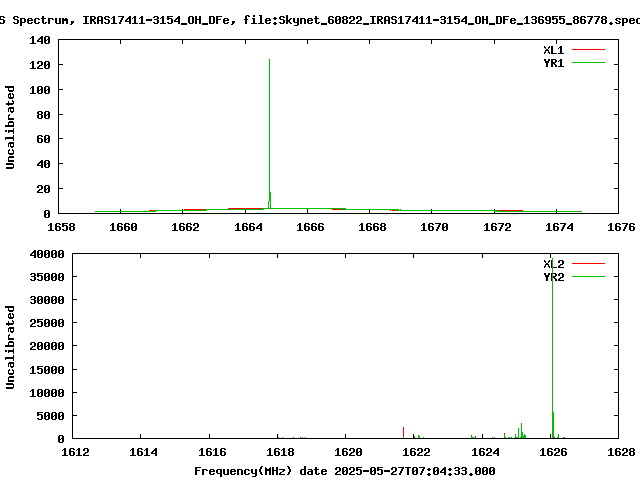Click the XL2 legend label

(553, 264)
